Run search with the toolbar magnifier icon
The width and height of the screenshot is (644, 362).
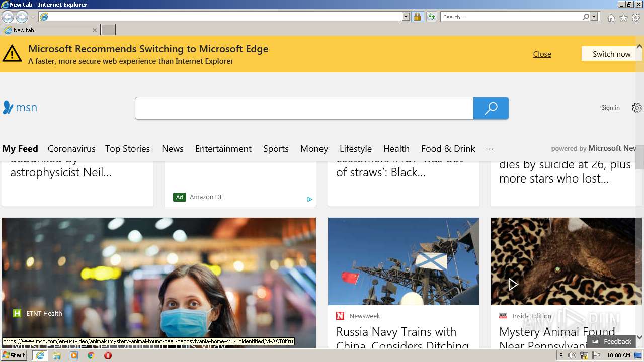coord(586,17)
